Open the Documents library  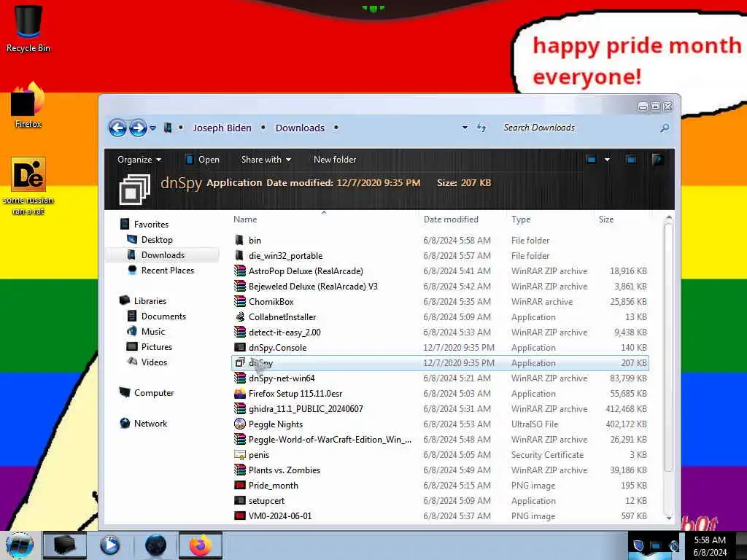pos(158,316)
